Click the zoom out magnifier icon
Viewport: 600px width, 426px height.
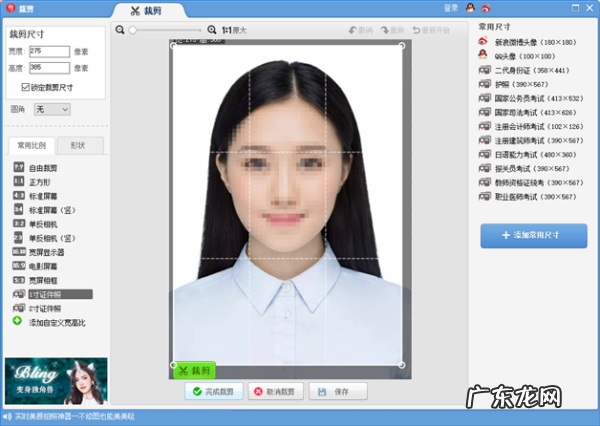120,30
